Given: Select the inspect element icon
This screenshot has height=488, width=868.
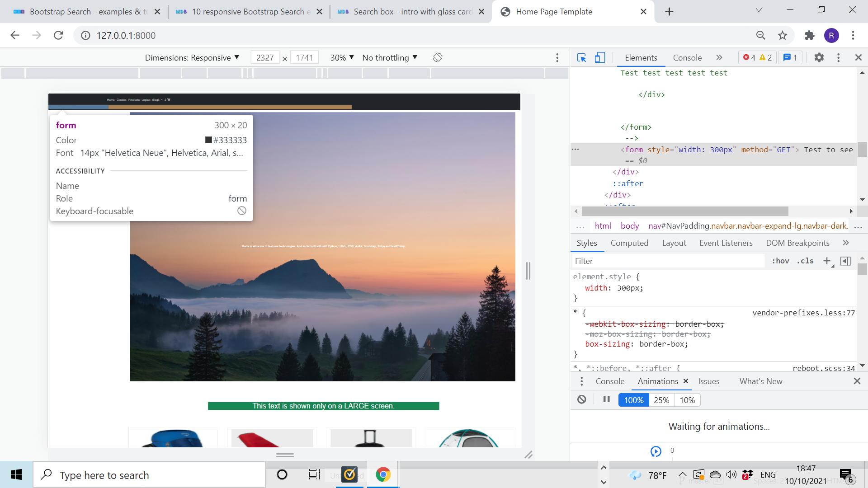Looking at the screenshot, I should (582, 57).
